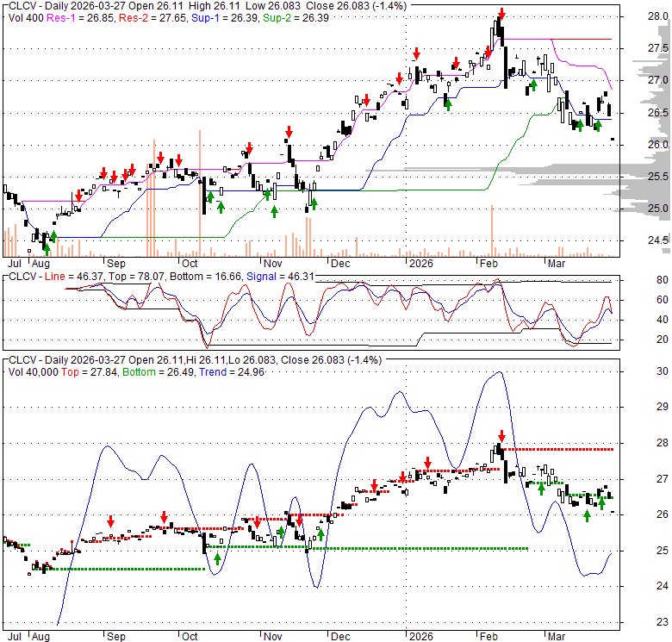The width and height of the screenshot is (672, 642).
Task: Click the green arrow under the mid-January candle in top chart
Action: tap(447, 103)
